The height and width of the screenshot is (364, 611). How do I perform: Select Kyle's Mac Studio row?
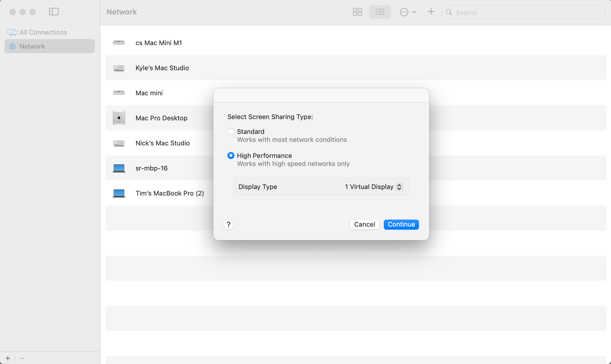pyautogui.click(x=356, y=68)
